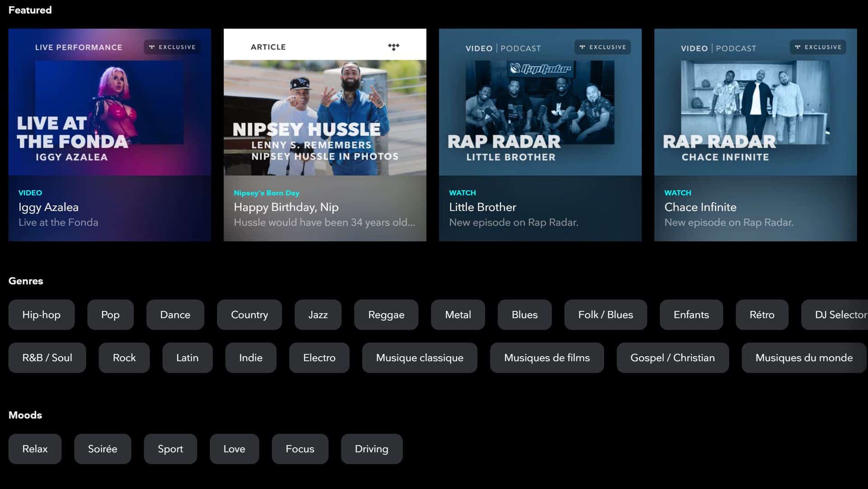Screen dimensions: 868x489
Task: Open the Chace Infinite Rap Radar episode
Action: click(x=755, y=134)
